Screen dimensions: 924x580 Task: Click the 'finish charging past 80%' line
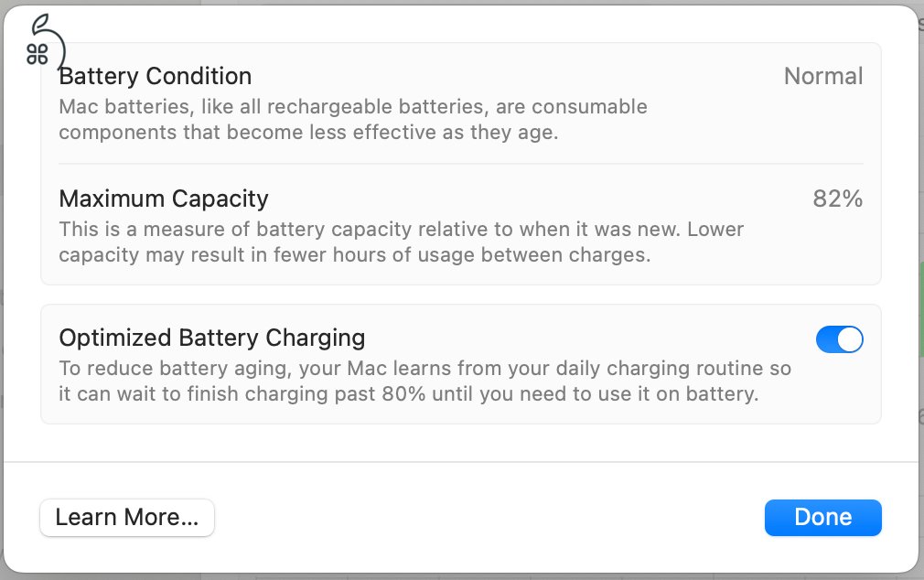[408, 395]
